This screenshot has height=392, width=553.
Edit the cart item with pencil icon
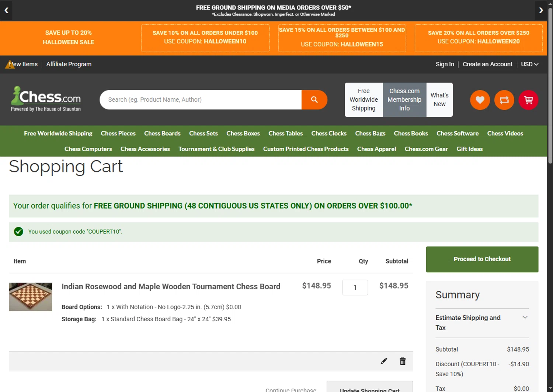(384, 361)
